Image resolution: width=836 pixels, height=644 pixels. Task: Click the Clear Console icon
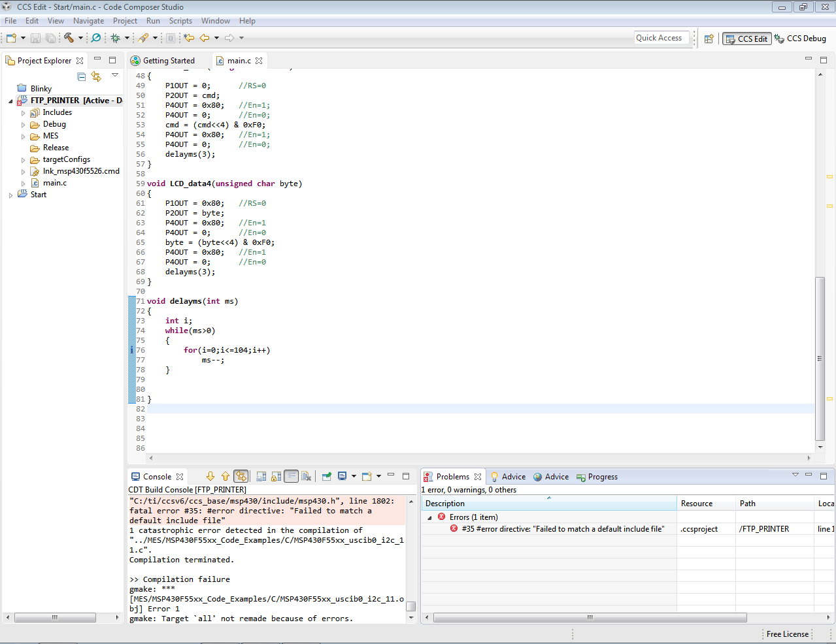tap(306, 477)
